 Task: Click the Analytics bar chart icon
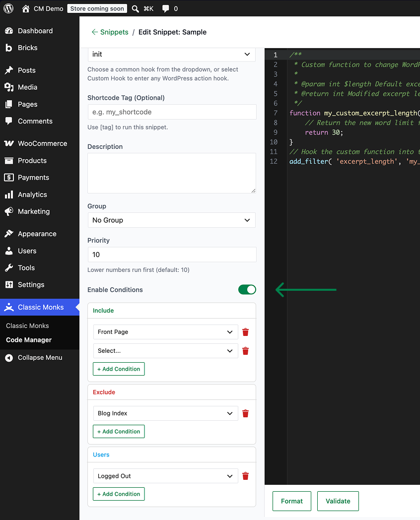(9, 195)
